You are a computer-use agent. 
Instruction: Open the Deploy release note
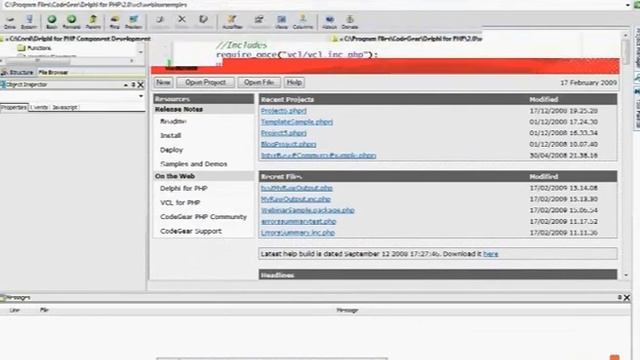coord(171,150)
